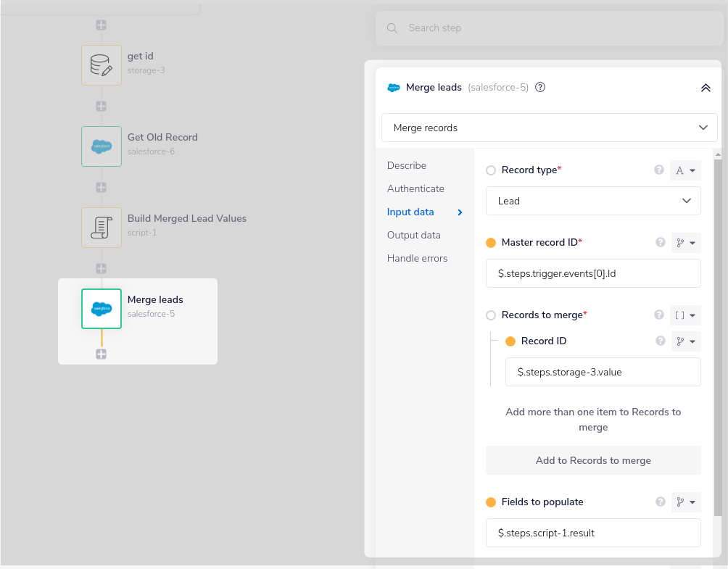Click help icon for Fields to populate
This screenshot has height=569, width=728.
pyautogui.click(x=659, y=502)
